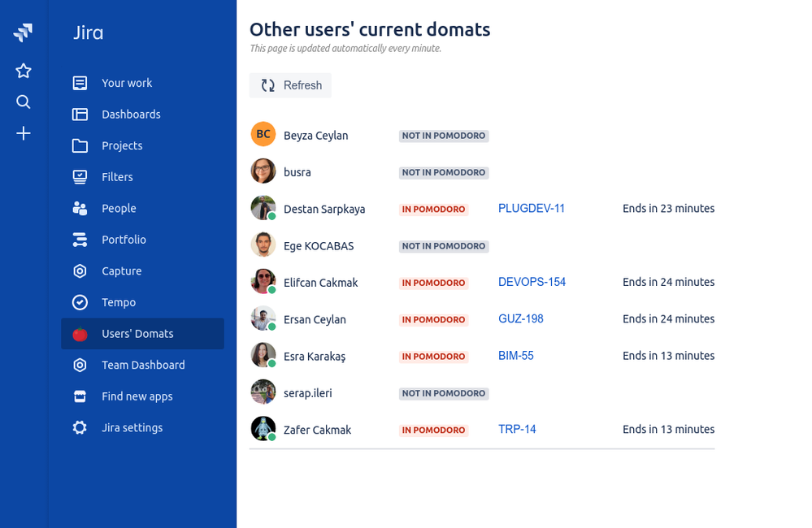Screen dimensions: 812x528
Task: Select Filters in sidebar
Action: click(142, 177)
